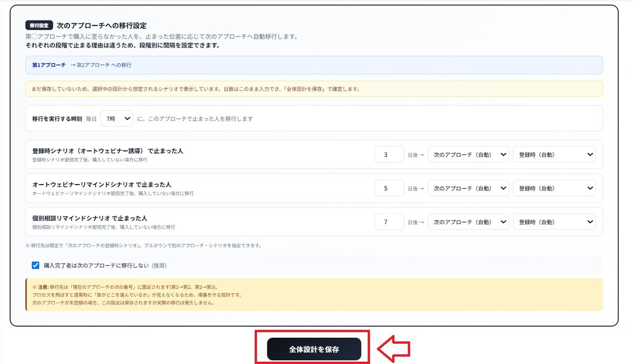The height and width of the screenshot is (364, 633).
Task: Click the yellow unsaved notice starting まだ保存していないため
Action: (x=314, y=89)
